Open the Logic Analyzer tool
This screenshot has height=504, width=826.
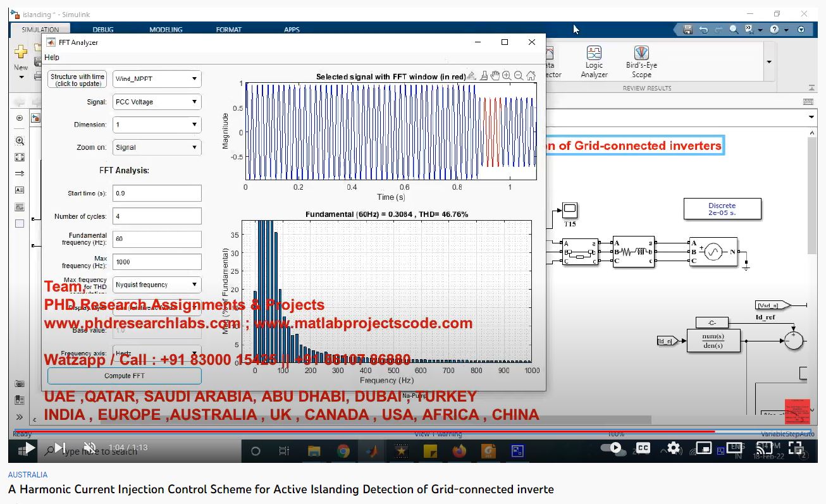pyautogui.click(x=594, y=61)
